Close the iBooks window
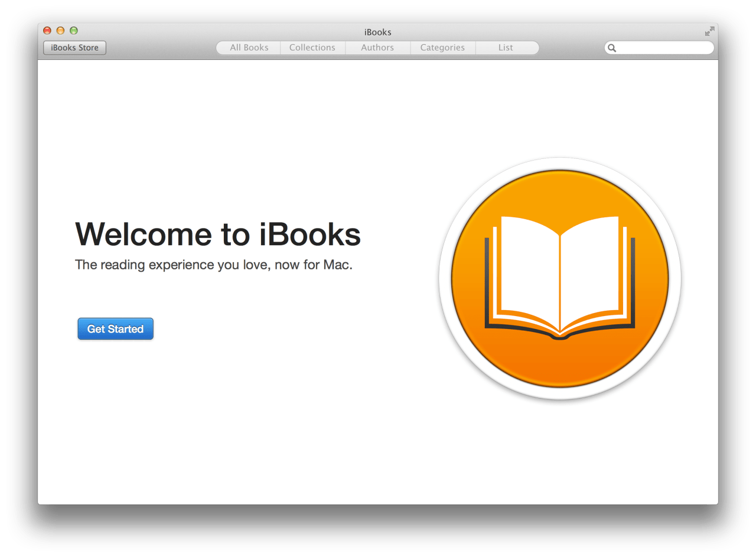Screen dimensions: 756x557 48,31
